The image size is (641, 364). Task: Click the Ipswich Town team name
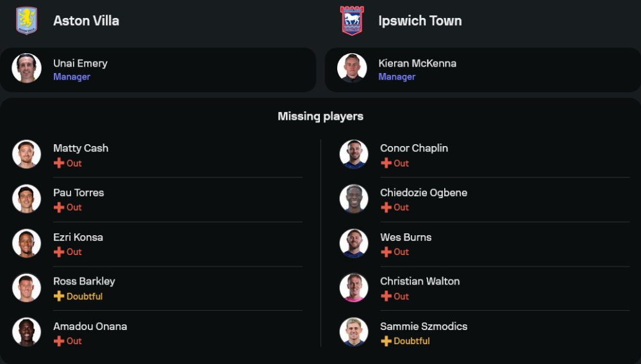[420, 21]
